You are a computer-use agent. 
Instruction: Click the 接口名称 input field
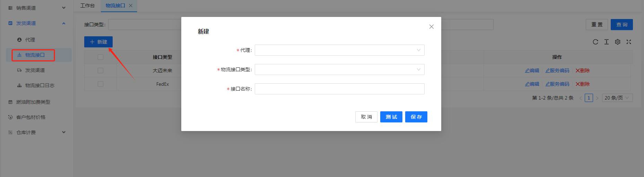pos(339,89)
